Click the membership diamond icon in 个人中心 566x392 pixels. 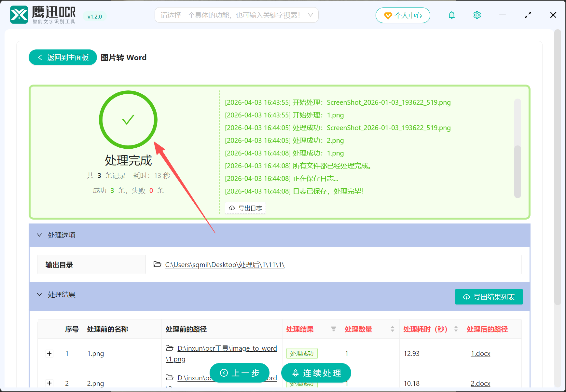click(x=387, y=15)
